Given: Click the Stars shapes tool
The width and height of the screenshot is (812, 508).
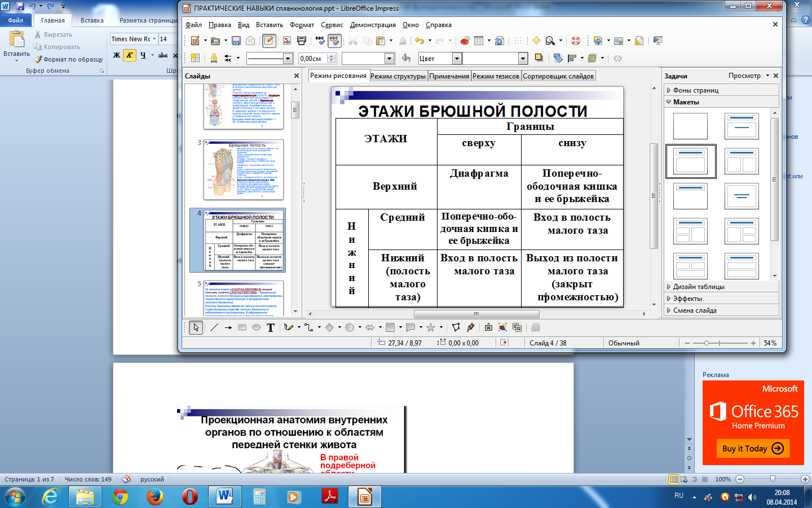Looking at the screenshot, I should pos(431,327).
